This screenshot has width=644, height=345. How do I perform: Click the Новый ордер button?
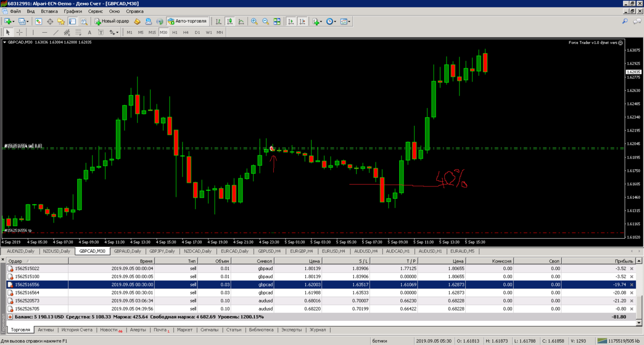coord(112,21)
